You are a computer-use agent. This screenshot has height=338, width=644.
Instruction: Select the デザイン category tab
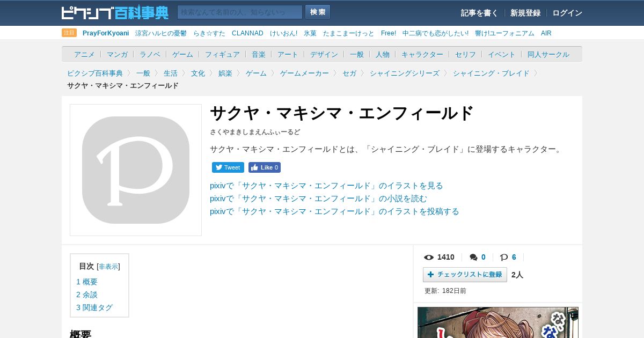click(x=324, y=54)
